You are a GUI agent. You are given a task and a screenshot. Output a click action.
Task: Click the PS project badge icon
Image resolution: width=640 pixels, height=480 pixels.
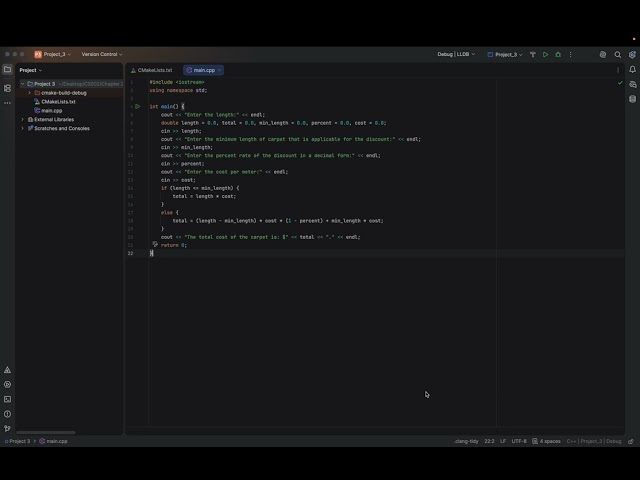(38, 54)
